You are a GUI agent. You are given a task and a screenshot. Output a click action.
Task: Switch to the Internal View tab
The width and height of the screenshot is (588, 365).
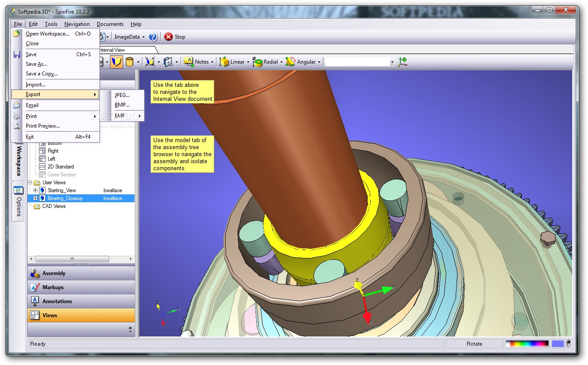[127, 50]
